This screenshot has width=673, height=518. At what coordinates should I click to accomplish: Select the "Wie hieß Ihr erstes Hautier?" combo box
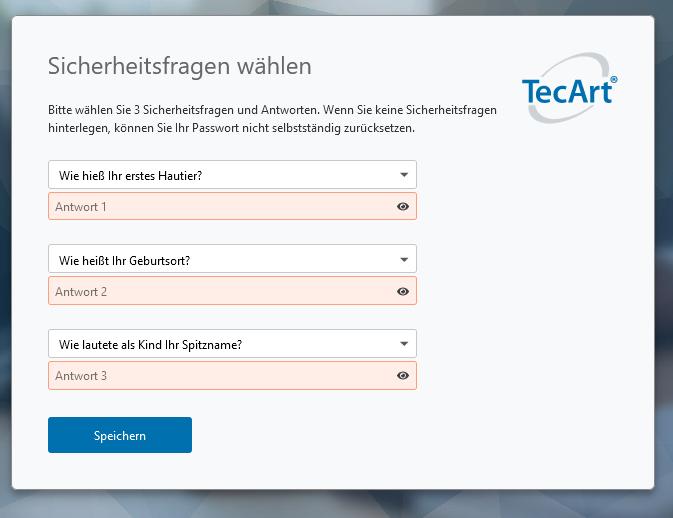point(220,175)
